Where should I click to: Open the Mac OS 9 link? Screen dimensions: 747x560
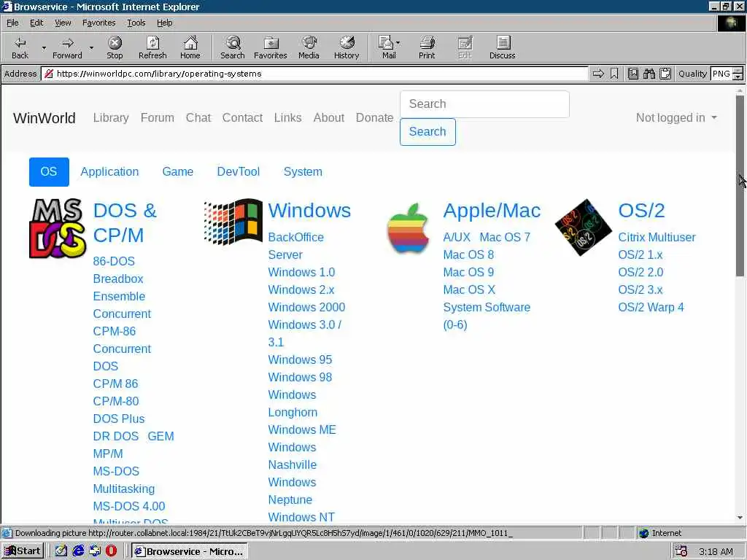(468, 273)
